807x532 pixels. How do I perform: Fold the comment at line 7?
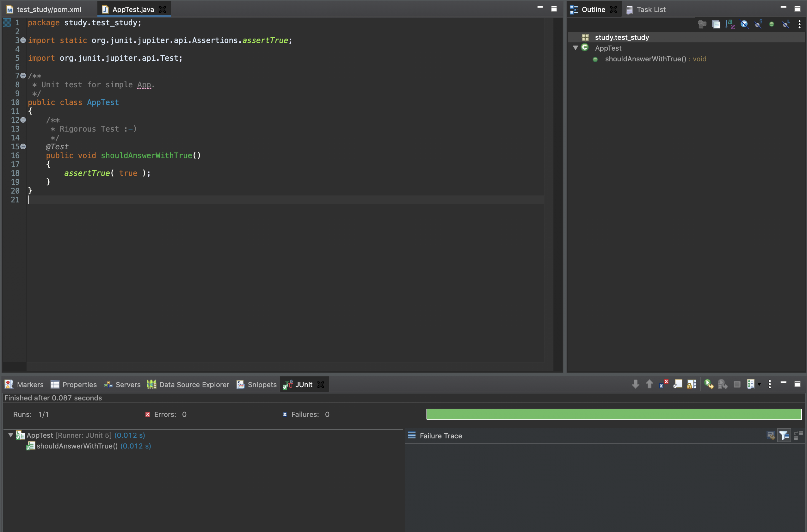click(x=23, y=76)
